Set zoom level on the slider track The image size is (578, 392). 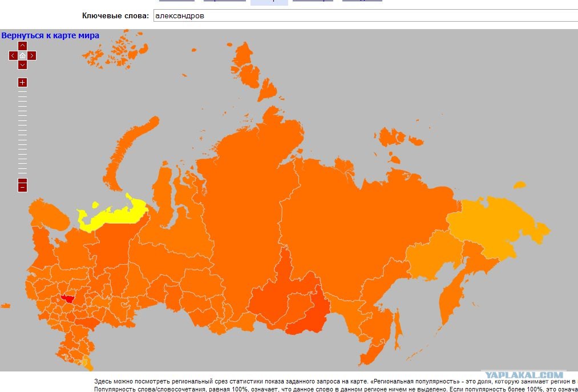(x=22, y=132)
